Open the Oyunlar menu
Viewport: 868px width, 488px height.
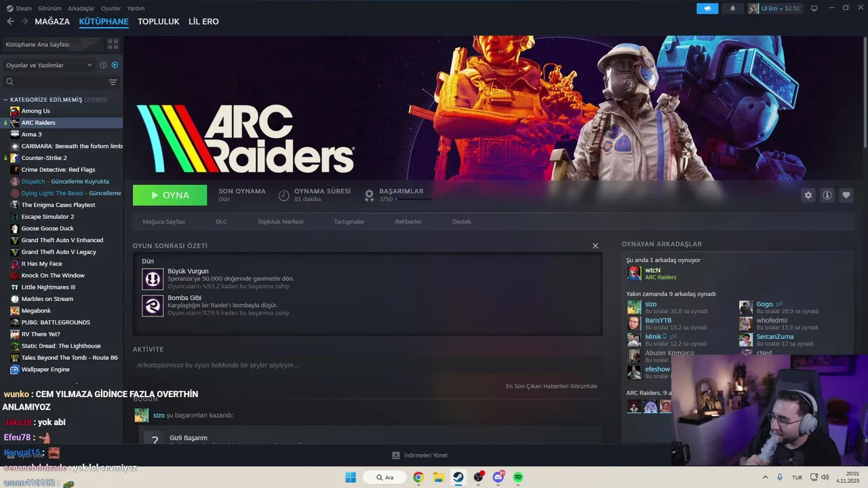111,8
